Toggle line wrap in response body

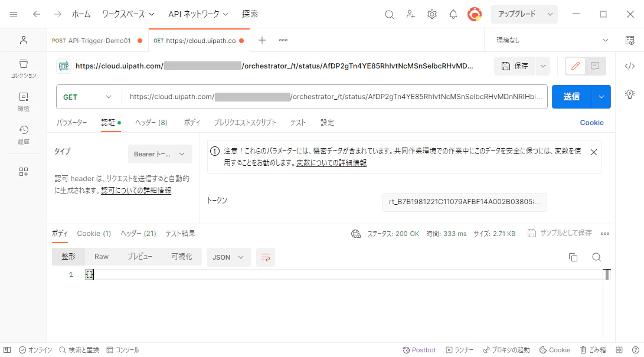(x=265, y=257)
